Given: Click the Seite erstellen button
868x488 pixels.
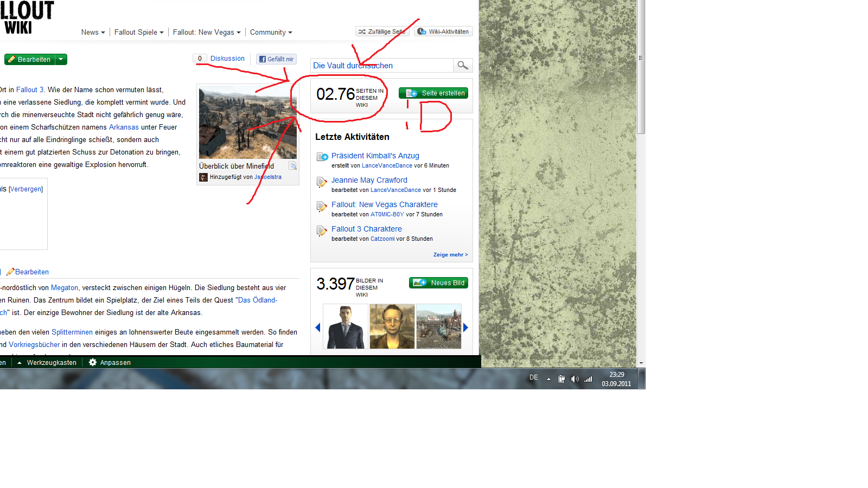Looking at the screenshot, I should (433, 93).
